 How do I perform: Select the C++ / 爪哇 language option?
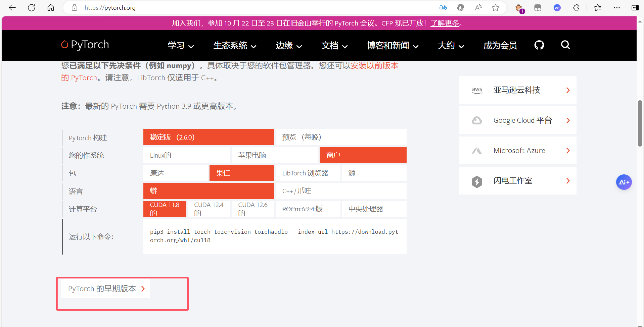click(341, 191)
